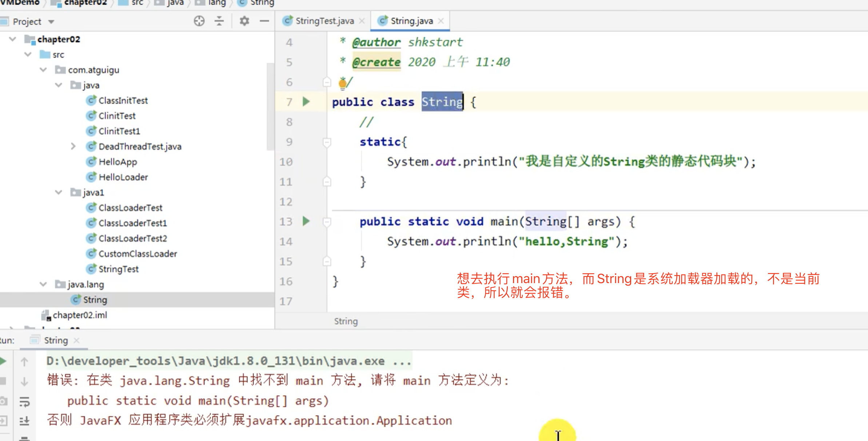The image size is (868, 441).
Task: Select HelloApp class in tree
Action: click(118, 162)
